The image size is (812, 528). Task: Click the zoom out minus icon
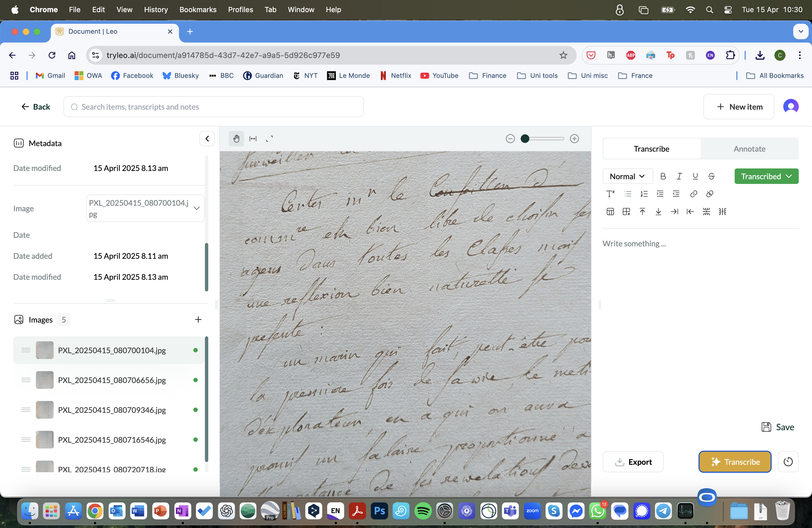pos(510,138)
